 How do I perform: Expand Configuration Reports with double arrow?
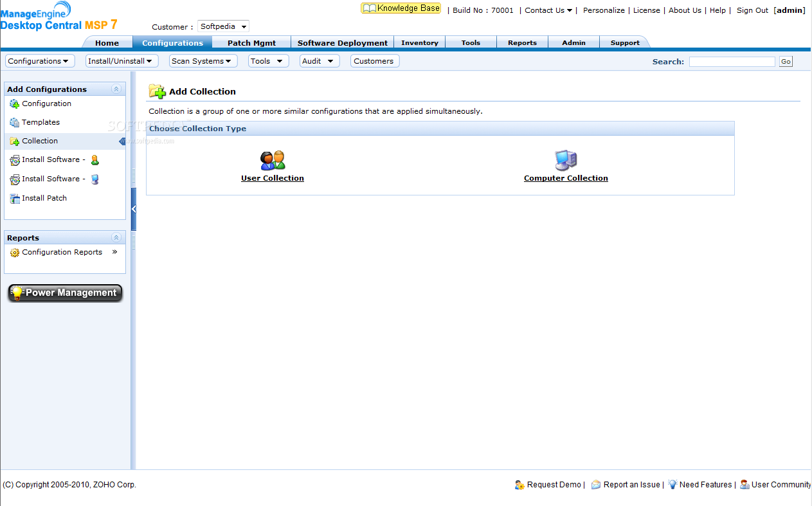coord(114,252)
